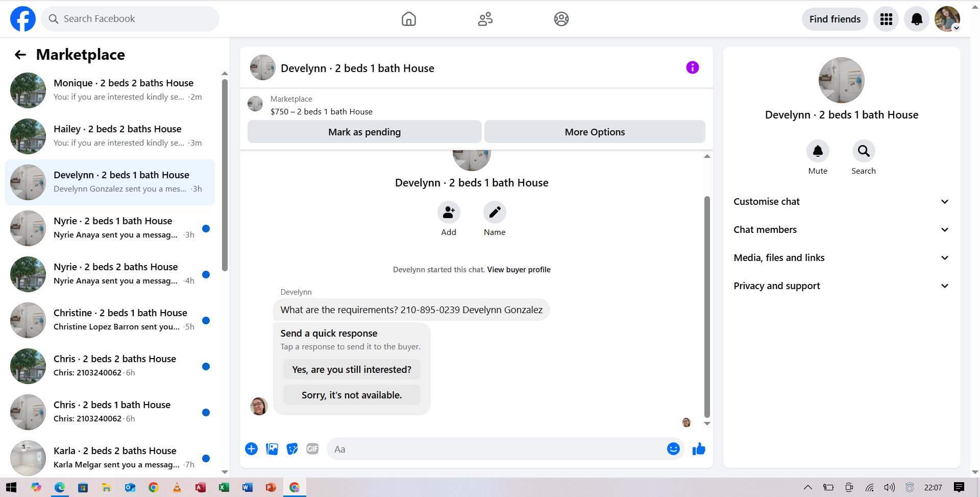Open Chris 2 beds 1 bath conversation
Screen dimensions: 980x497
click(110, 412)
